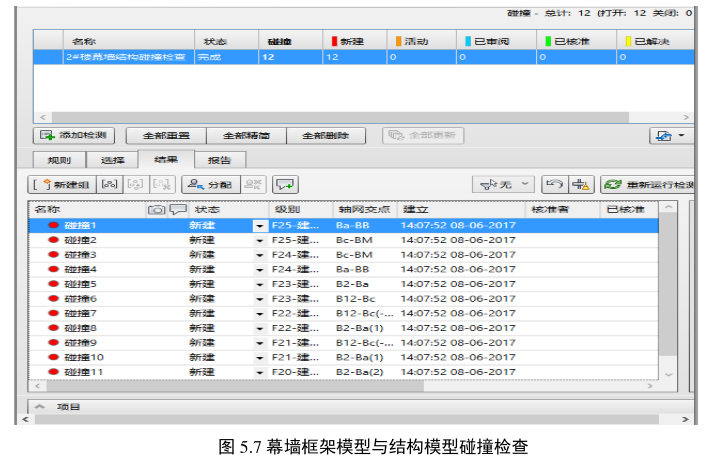Click the red status dot of 碰撞5
This screenshot has width=723, height=463.
53,284
